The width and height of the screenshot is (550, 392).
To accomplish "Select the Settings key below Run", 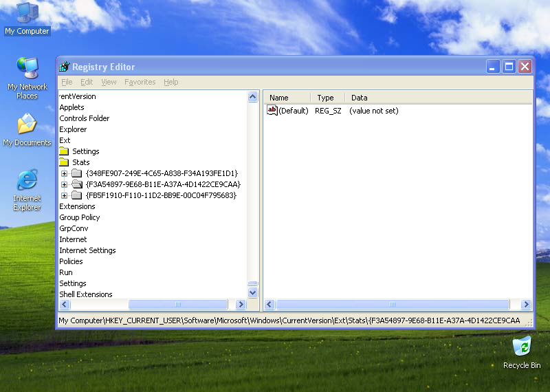I will 73,283.
